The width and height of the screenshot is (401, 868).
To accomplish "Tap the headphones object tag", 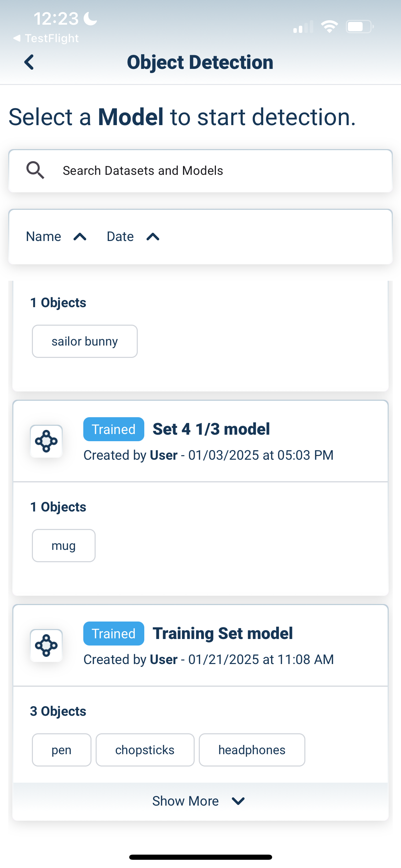I will coord(252,750).
